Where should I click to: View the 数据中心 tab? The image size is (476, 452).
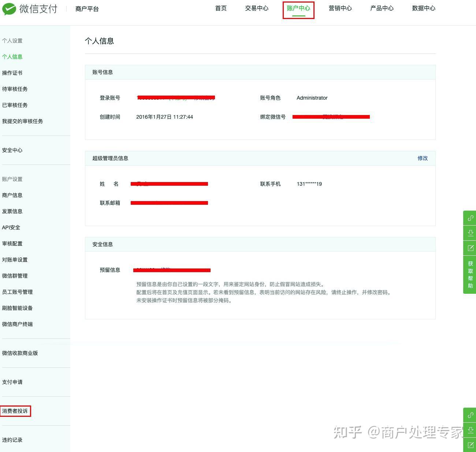[x=424, y=8]
